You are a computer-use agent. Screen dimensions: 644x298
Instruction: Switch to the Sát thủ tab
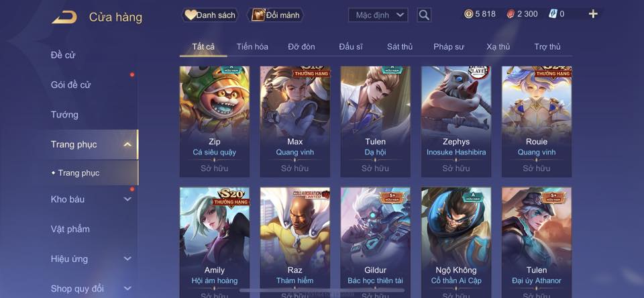[x=400, y=47]
